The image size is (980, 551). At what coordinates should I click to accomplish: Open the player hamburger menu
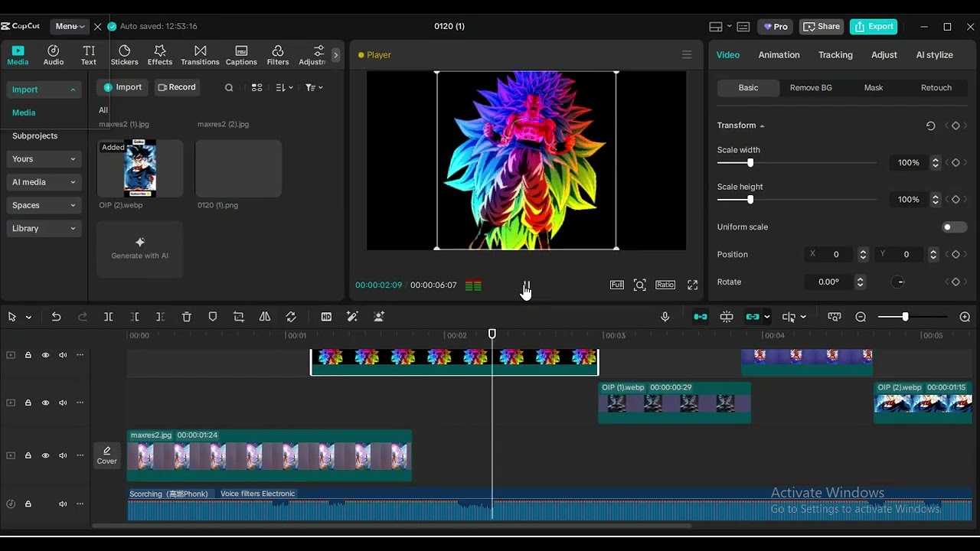click(x=687, y=55)
